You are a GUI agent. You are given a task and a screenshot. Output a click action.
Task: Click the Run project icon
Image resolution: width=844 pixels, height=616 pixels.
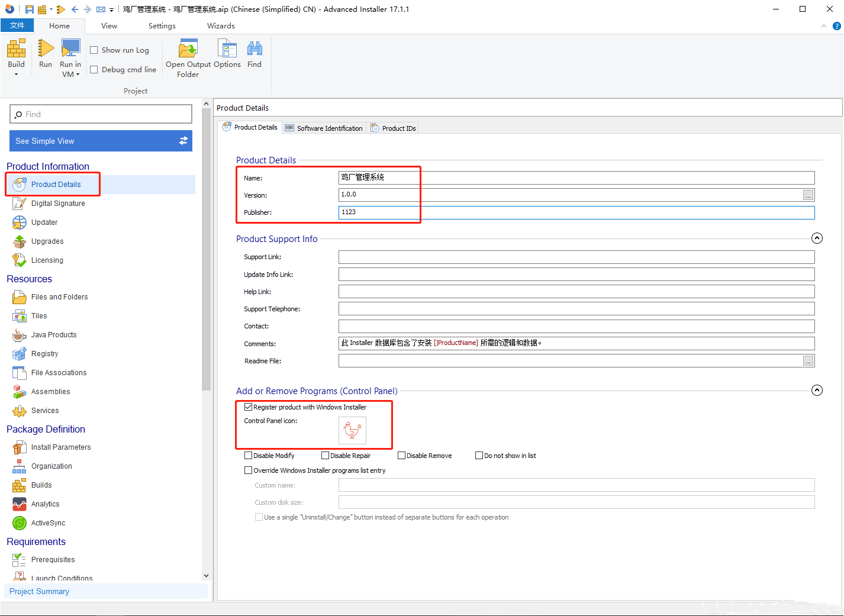click(46, 49)
